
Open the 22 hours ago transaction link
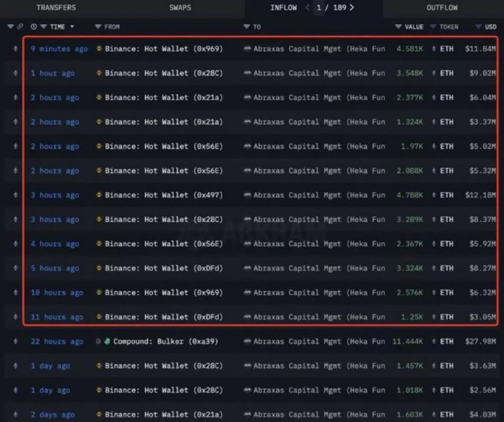[57, 342]
